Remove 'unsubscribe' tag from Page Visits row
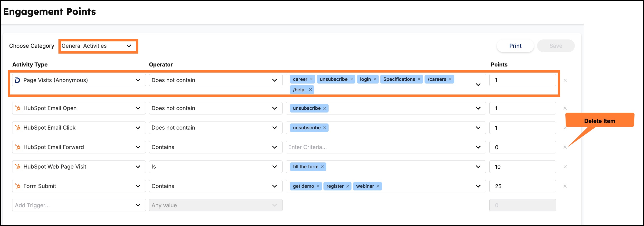Image resolution: width=644 pixels, height=226 pixels. point(351,79)
